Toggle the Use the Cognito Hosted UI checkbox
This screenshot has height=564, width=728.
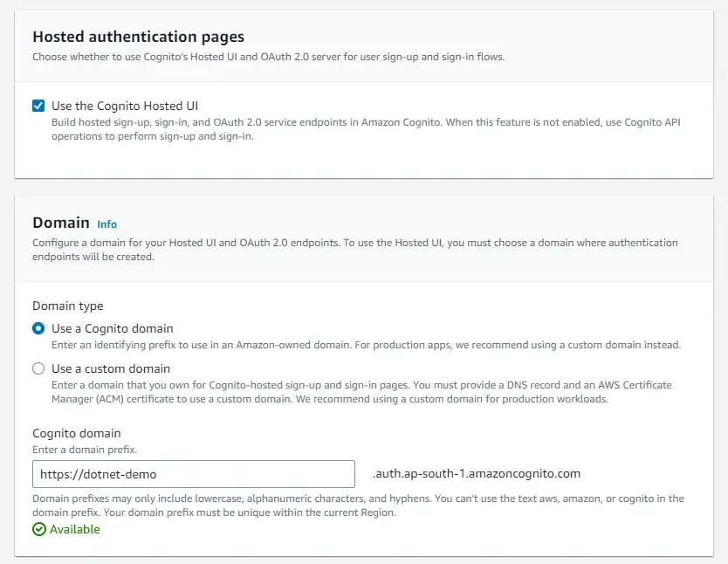tap(38, 105)
